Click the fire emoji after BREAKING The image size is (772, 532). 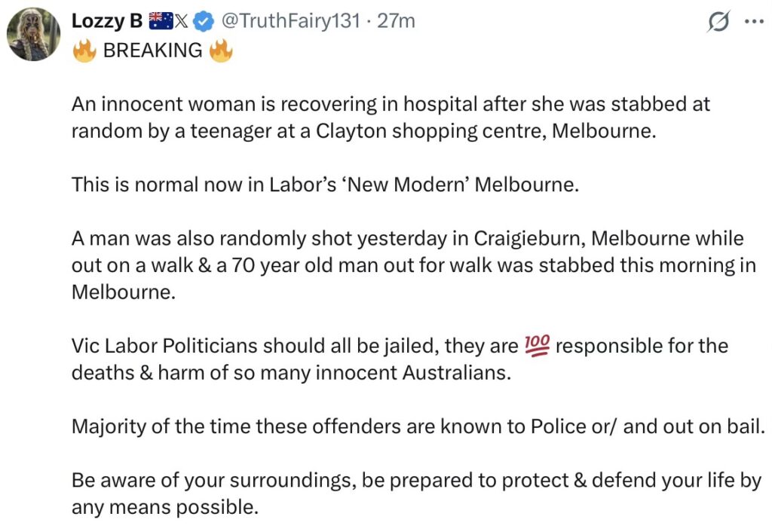click(x=221, y=50)
